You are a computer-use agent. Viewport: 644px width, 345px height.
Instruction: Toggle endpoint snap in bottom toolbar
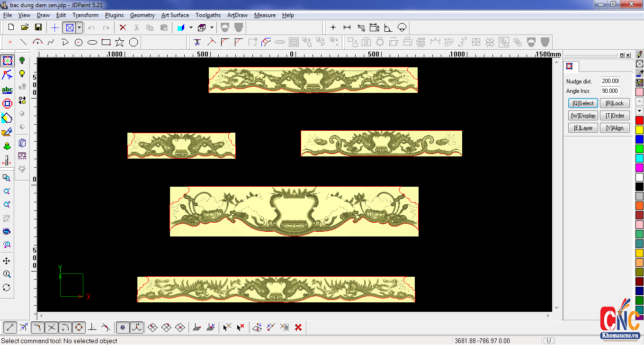click(x=10, y=327)
